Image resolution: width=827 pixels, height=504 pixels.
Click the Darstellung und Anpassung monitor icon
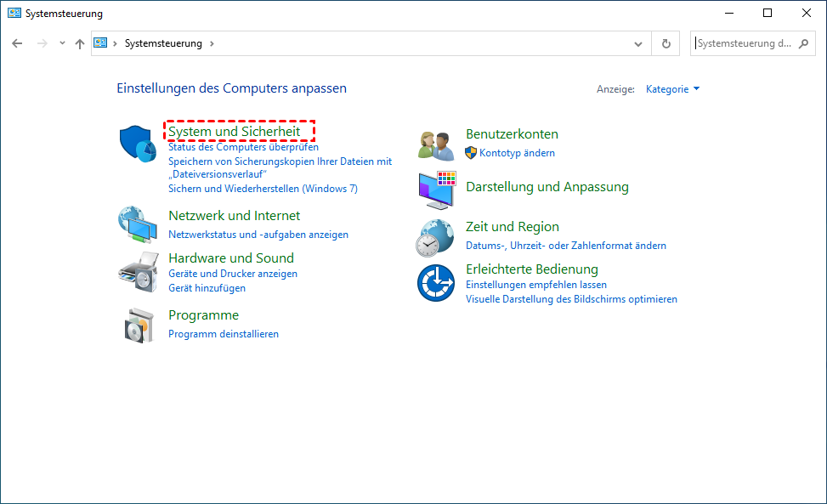point(437,190)
